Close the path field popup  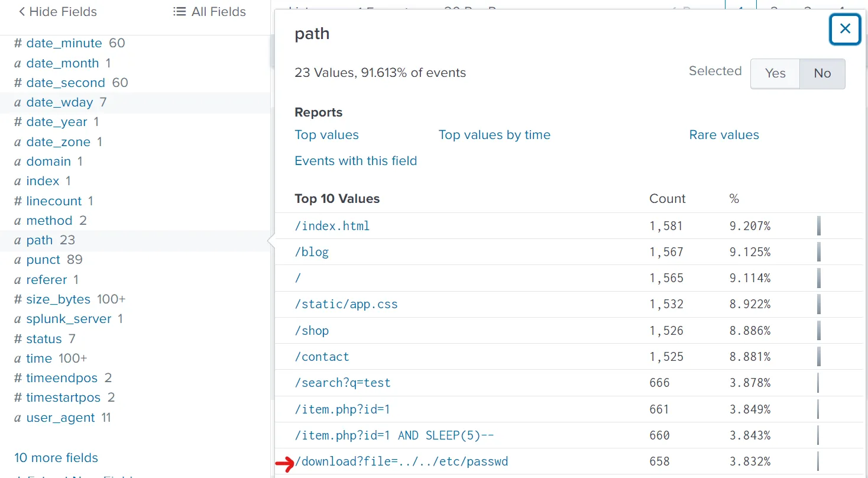[x=845, y=29]
